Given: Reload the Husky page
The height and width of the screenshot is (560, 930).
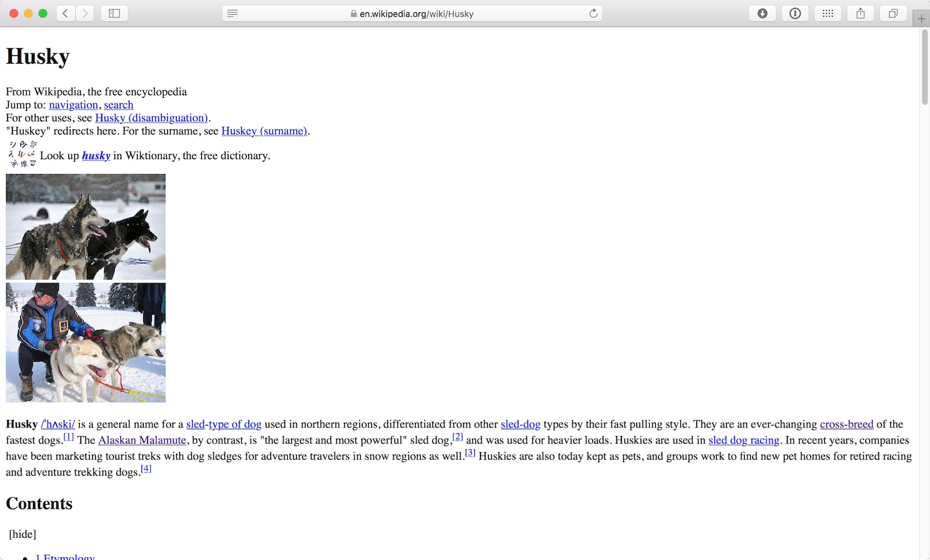Looking at the screenshot, I should [593, 13].
